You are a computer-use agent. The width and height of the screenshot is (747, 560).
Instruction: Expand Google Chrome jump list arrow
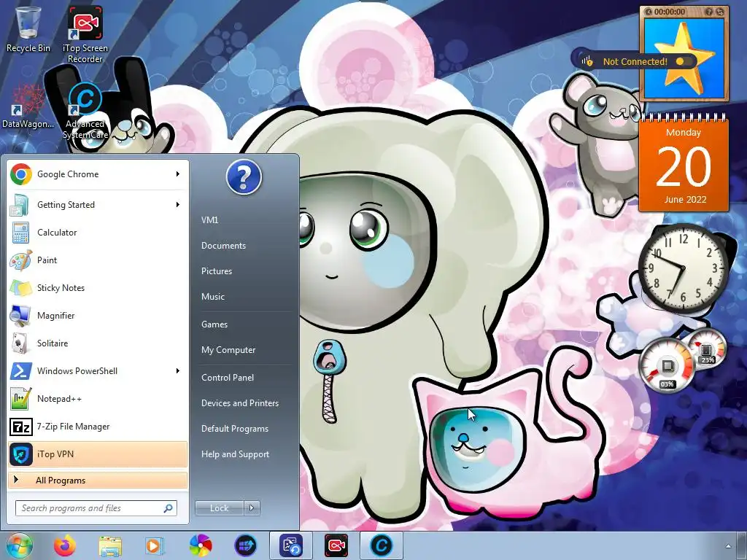point(178,174)
